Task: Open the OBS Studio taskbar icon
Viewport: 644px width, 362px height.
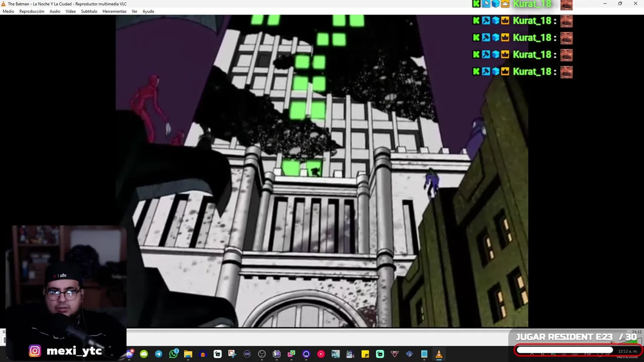Action: pos(262,354)
